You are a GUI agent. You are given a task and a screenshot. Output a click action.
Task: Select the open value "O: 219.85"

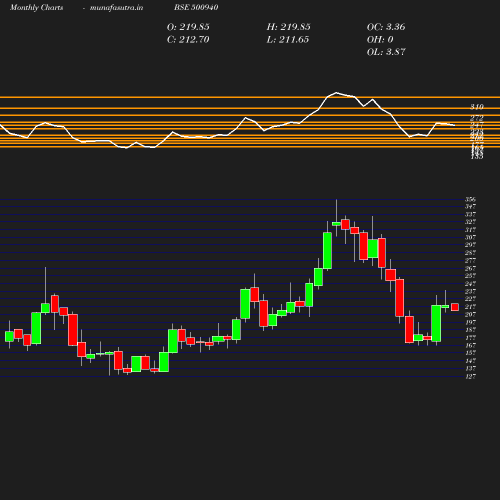pyautogui.click(x=188, y=27)
